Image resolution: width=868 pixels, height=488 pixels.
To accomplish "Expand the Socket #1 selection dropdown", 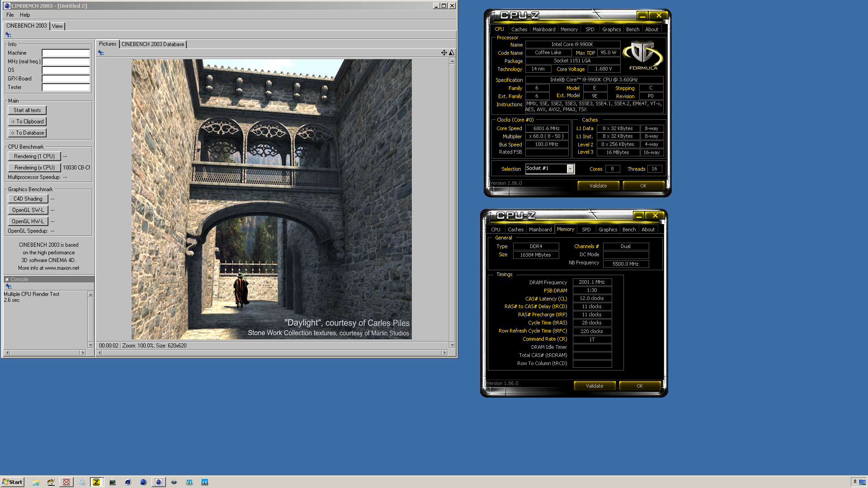I will (x=570, y=169).
